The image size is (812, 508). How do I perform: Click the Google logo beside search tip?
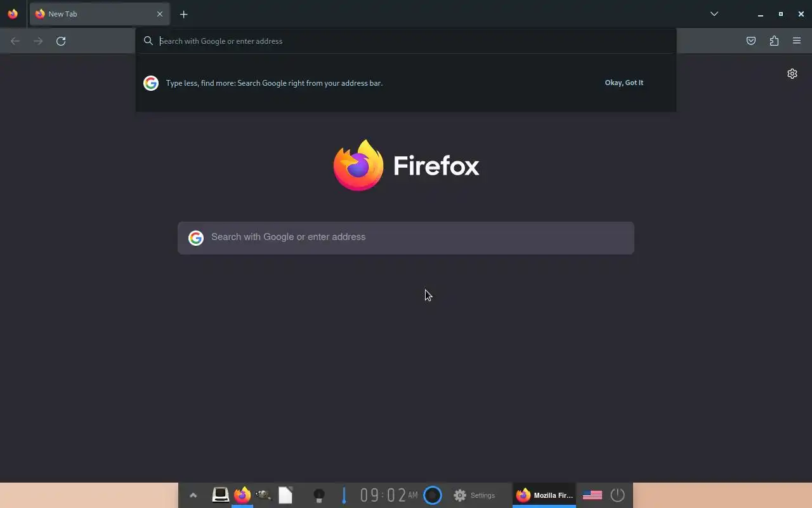tap(151, 83)
